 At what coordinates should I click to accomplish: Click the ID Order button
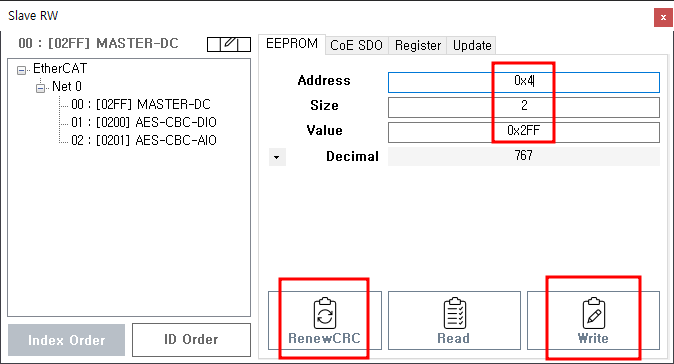click(191, 340)
